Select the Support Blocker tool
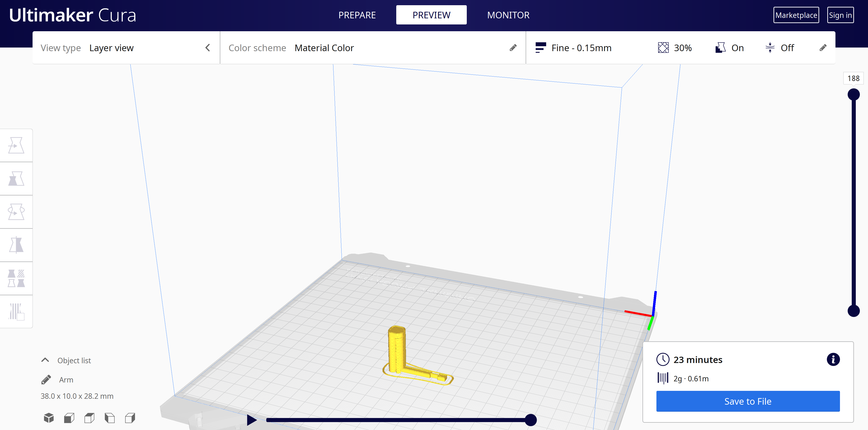Image resolution: width=868 pixels, height=430 pixels. click(16, 311)
